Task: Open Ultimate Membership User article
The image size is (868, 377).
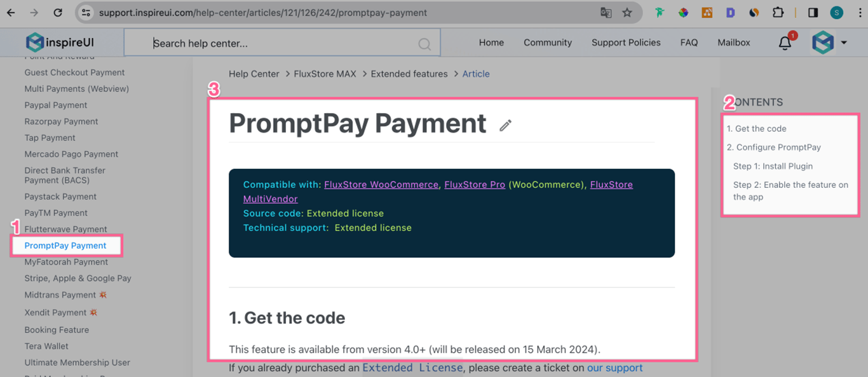Action: [77, 363]
